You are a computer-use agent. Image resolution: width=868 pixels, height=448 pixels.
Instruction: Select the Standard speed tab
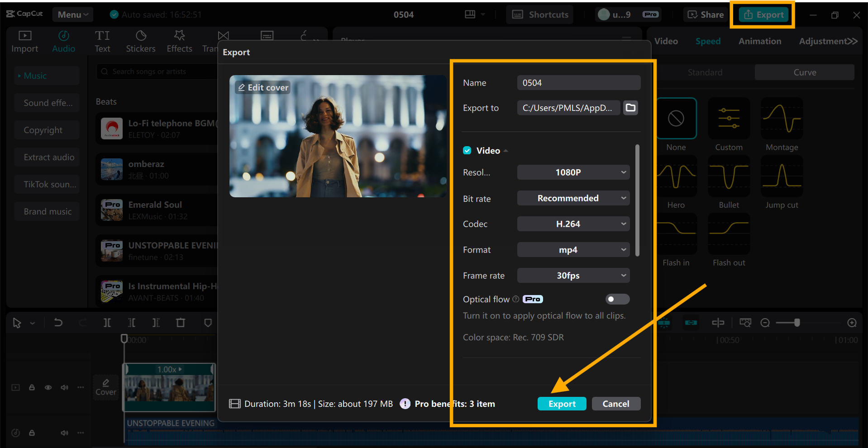point(705,72)
